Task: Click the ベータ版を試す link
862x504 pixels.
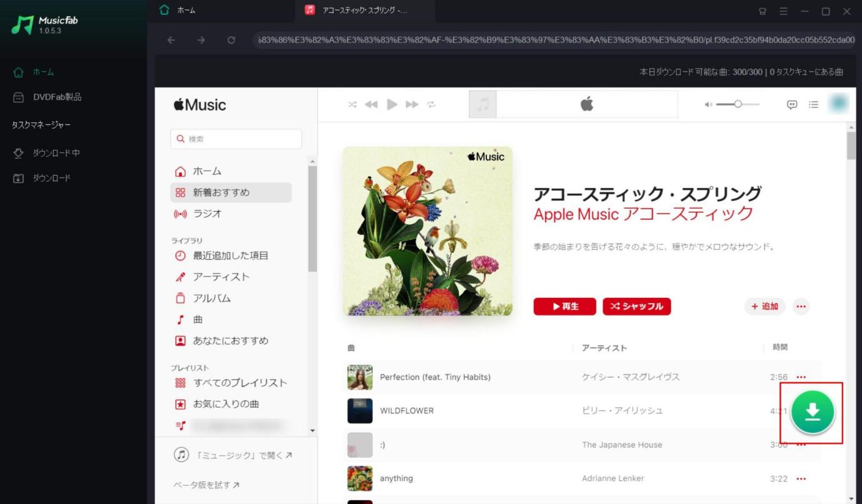Action: pyautogui.click(x=206, y=485)
